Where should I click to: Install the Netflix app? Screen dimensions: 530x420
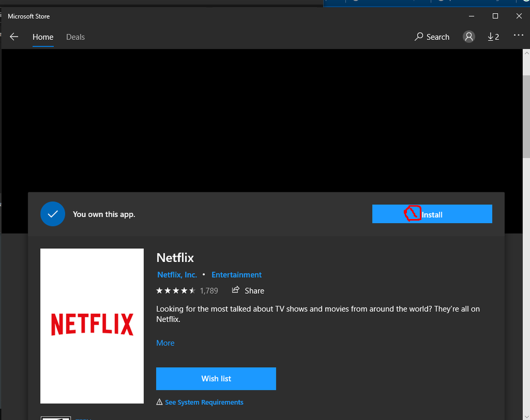point(432,214)
